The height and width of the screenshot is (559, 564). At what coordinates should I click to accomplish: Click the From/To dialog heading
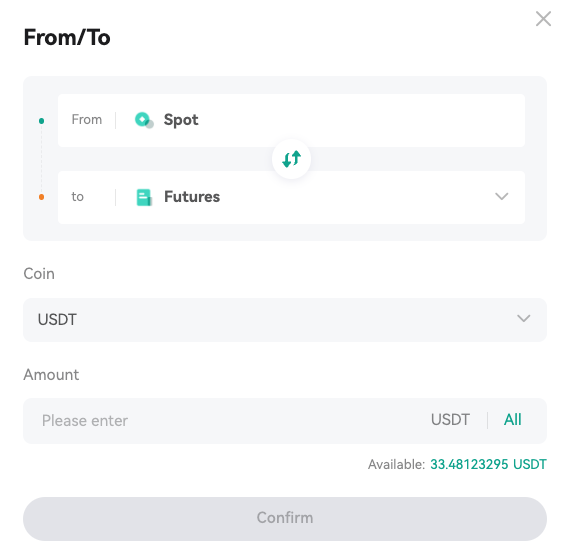(67, 37)
